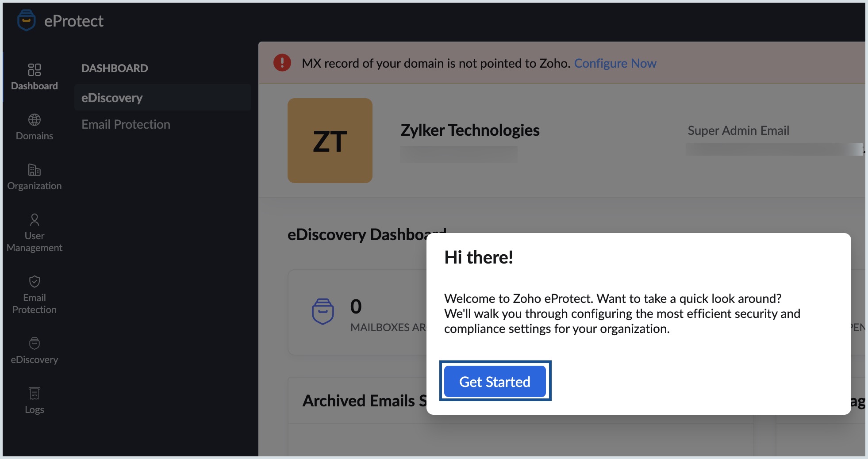Viewport: 868px width, 459px height.
Task: Click the Zylker Technologies organization name
Action: click(470, 130)
